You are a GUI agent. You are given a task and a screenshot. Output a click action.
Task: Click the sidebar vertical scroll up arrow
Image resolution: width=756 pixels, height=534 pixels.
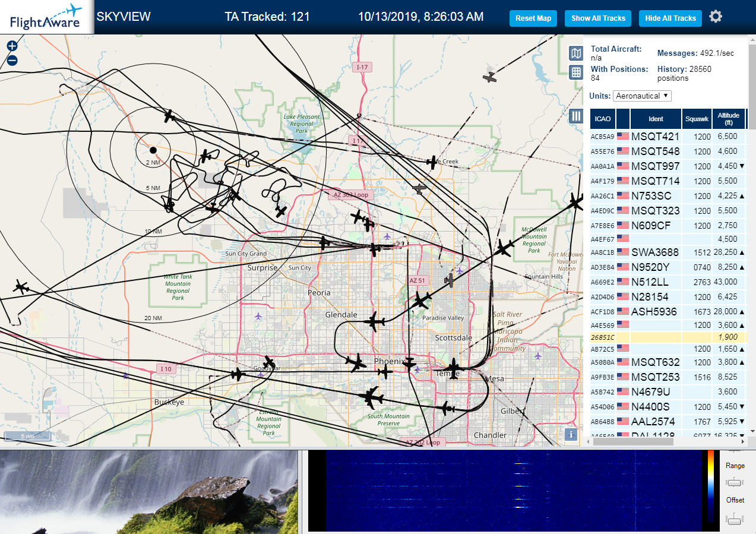tap(752, 39)
